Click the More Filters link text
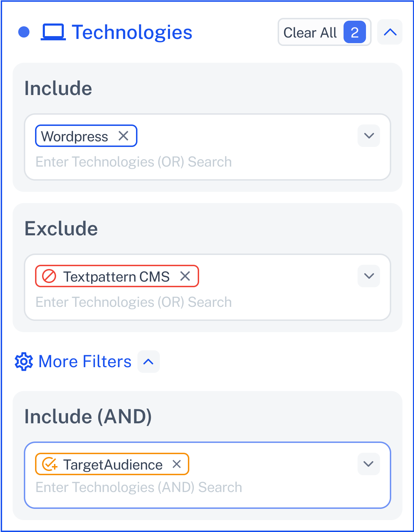414x532 pixels. 85,362
